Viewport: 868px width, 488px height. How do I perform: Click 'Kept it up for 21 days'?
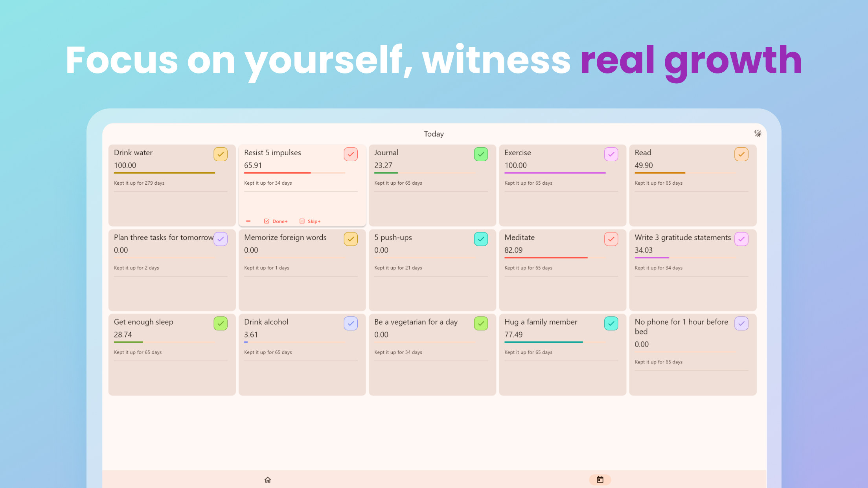[x=398, y=268]
